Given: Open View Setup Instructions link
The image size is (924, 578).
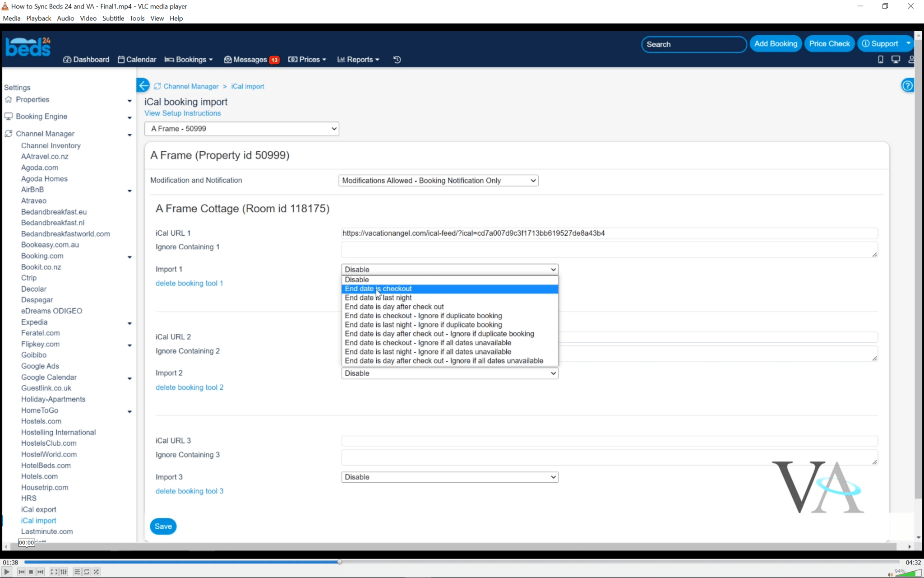Looking at the screenshot, I should [x=182, y=113].
